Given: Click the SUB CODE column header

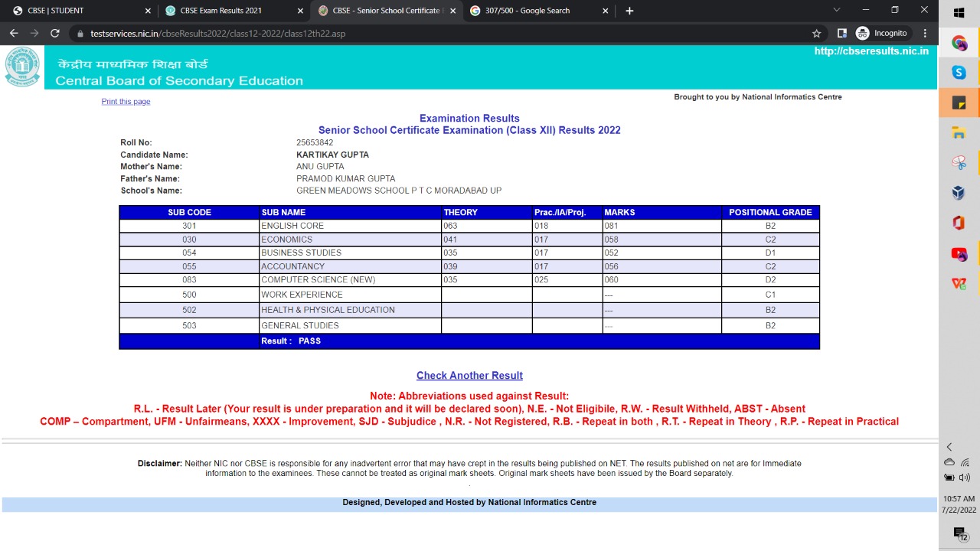Looking at the screenshot, I should tap(189, 212).
